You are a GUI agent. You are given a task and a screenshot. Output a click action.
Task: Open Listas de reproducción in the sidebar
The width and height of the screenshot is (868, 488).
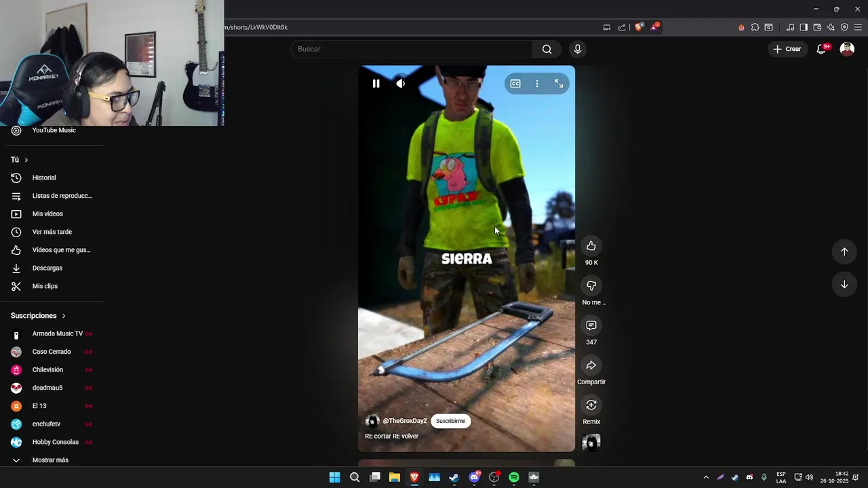53,196
